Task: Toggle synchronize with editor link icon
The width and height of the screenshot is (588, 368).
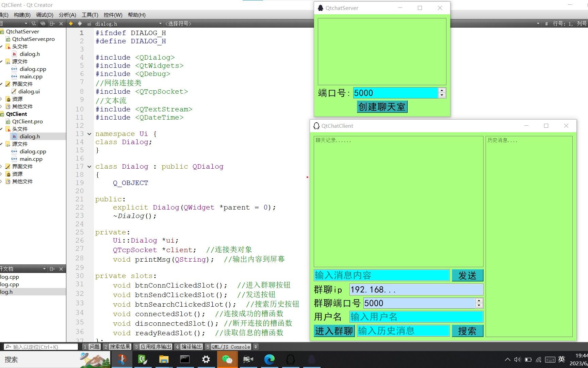Action: click(43, 24)
